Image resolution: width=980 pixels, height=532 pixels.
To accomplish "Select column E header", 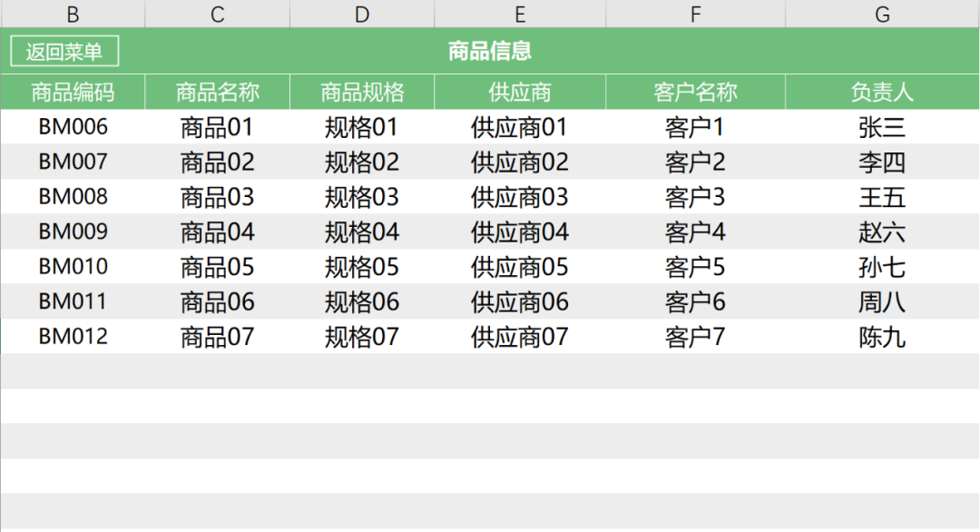I will [x=520, y=14].
